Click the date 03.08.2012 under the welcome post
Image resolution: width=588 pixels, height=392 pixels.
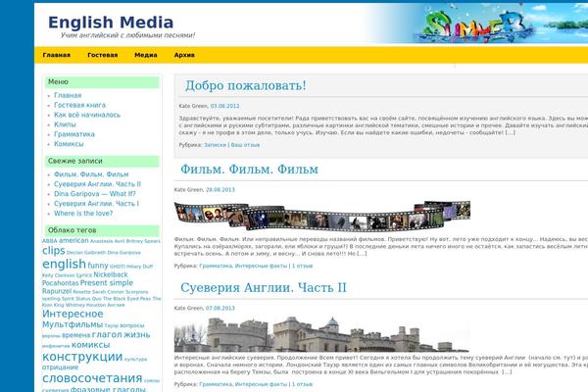click(224, 106)
